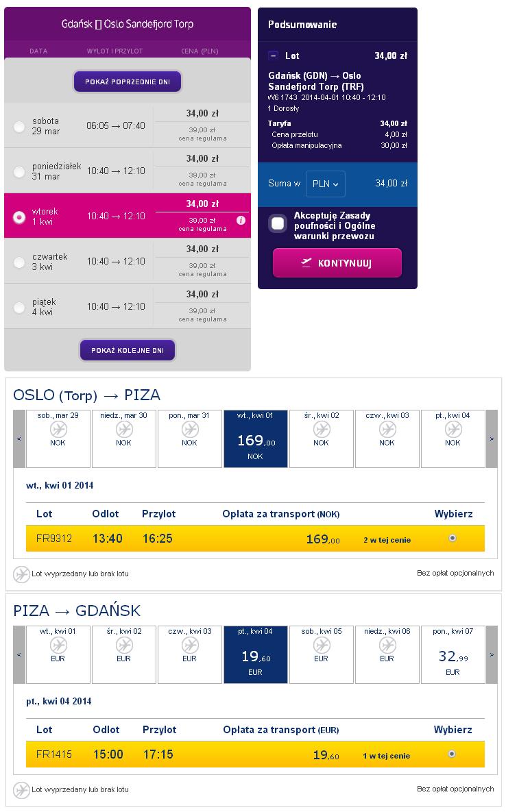Show earlier dates in the Oslo–Piza calendar with the left arrow
506x812 pixels.
(x=19, y=439)
